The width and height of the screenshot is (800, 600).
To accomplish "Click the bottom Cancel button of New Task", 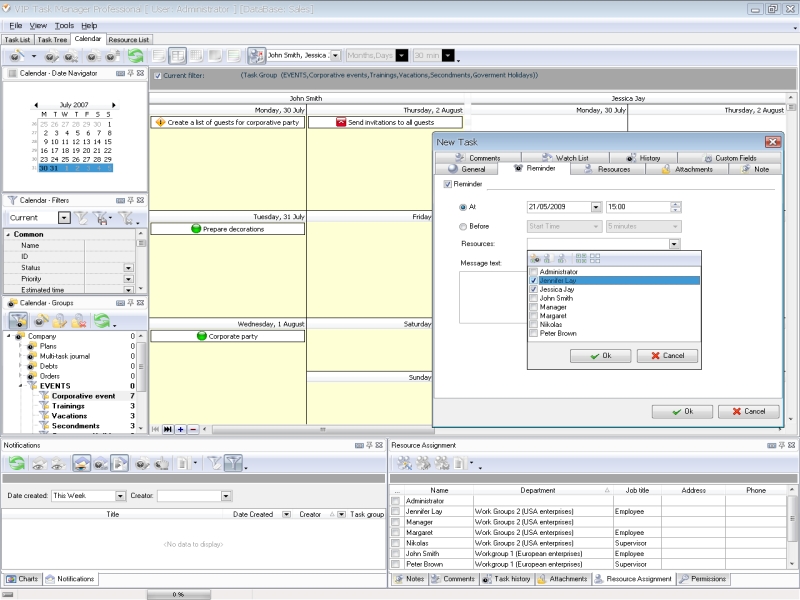I will 748,411.
